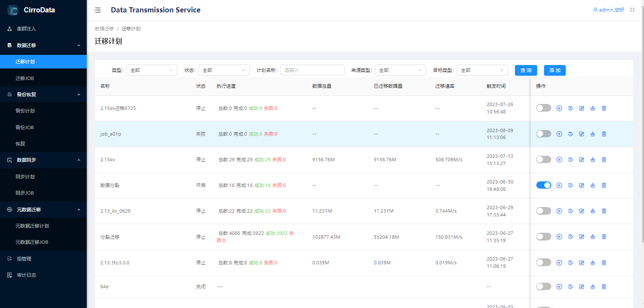The image size is (644, 308).
Task: Click the page vertical scrollbar
Action: tap(642, 125)
